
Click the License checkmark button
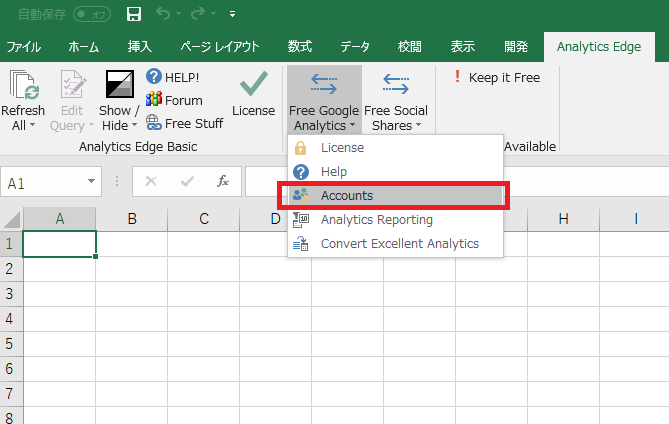[x=254, y=94]
